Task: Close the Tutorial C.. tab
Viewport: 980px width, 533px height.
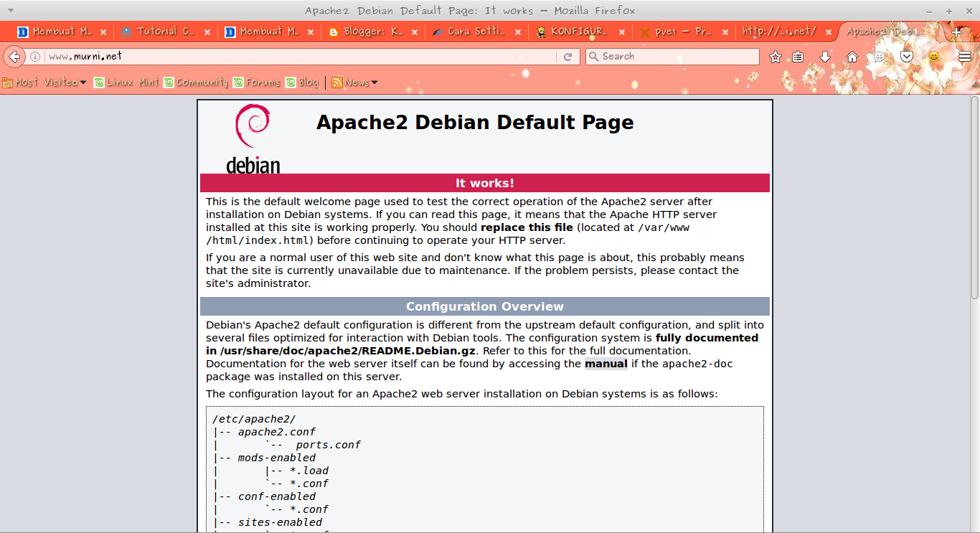Action: (x=207, y=32)
